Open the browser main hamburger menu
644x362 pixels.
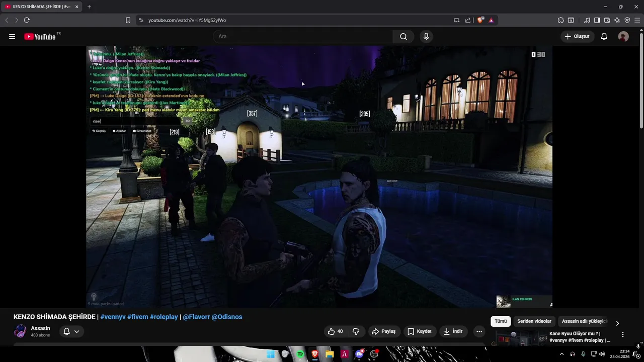[637, 20]
